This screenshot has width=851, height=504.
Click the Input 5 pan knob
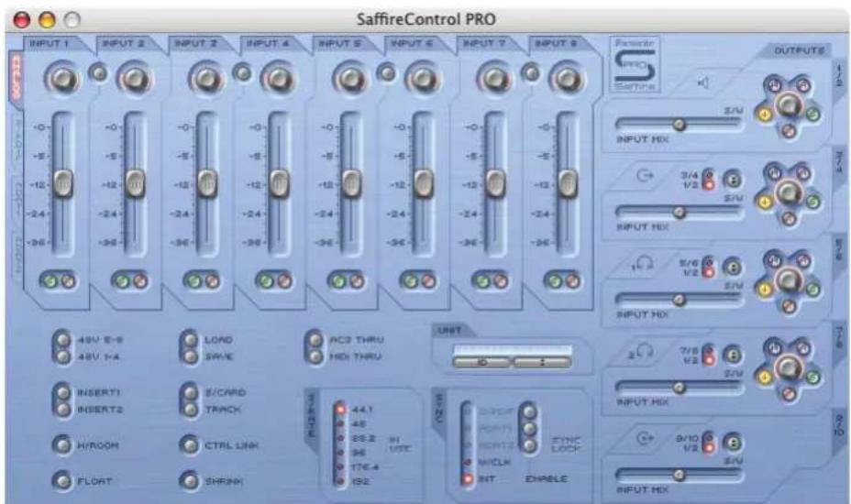point(350,79)
